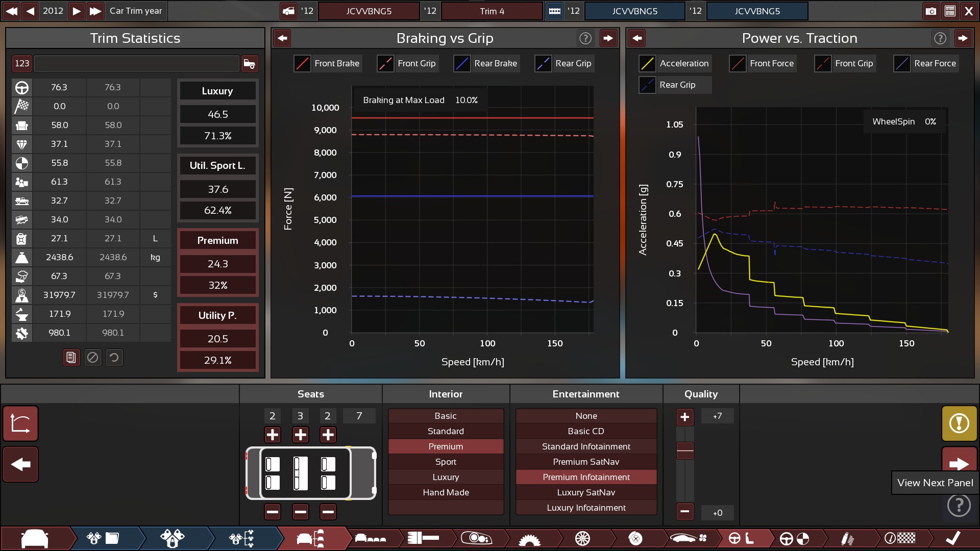Go to the first year with the double-left arrow
The height and width of the screenshot is (551, 980).
point(11,11)
